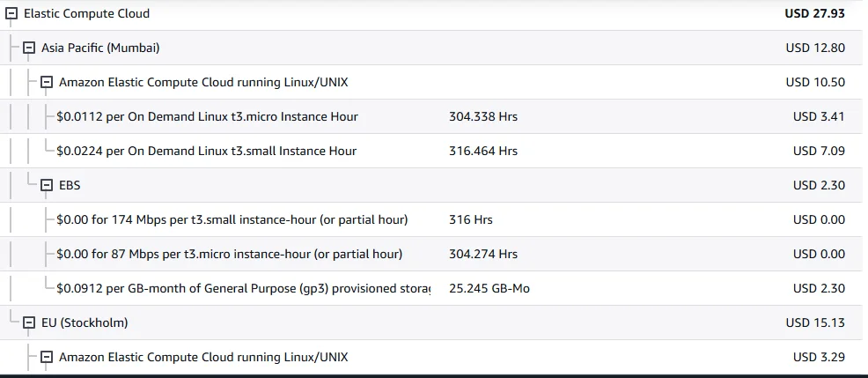Click the t3.micro Instance Hour pricing line
The image size is (868, 378).
coord(207,117)
